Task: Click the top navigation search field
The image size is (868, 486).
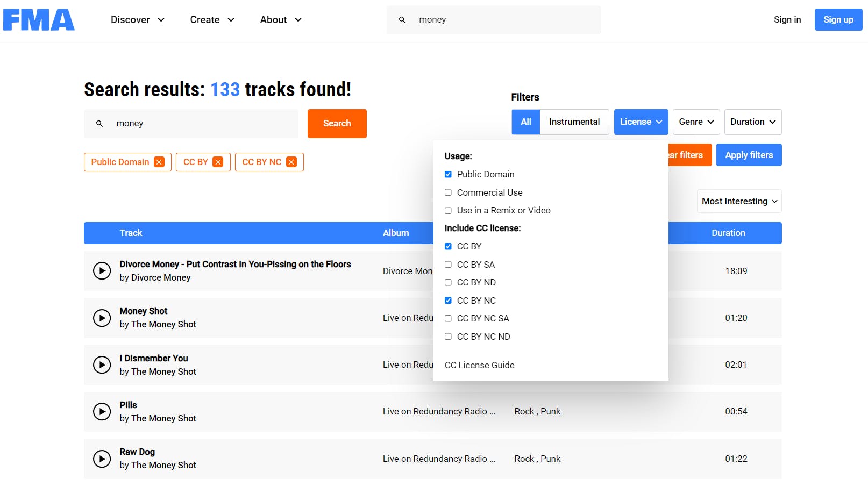Action: (x=500, y=20)
